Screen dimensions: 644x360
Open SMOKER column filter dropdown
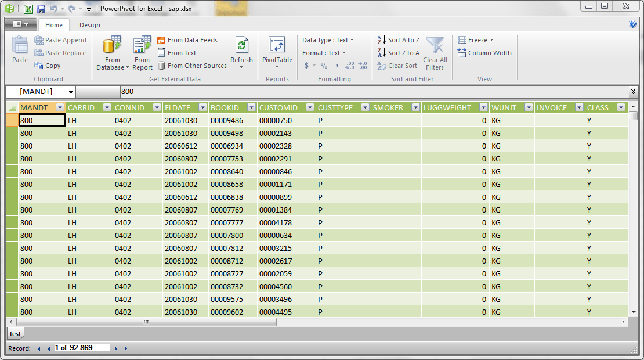[415, 107]
